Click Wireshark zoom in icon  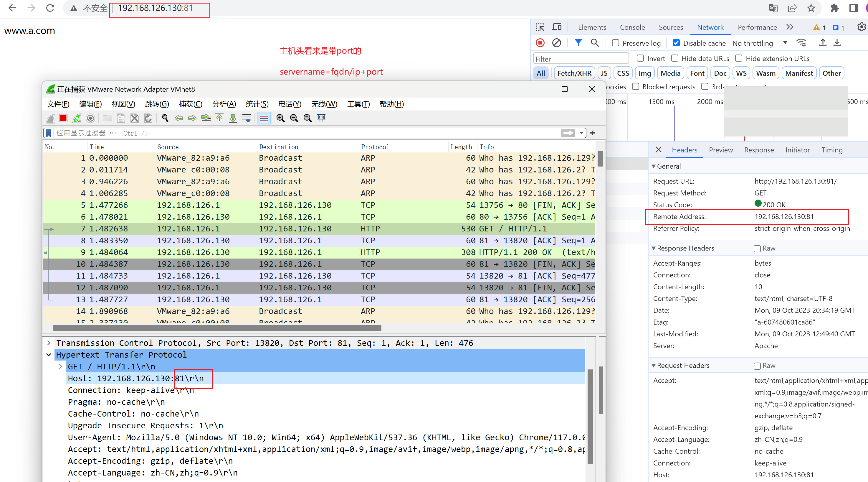click(x=280, y=118)
